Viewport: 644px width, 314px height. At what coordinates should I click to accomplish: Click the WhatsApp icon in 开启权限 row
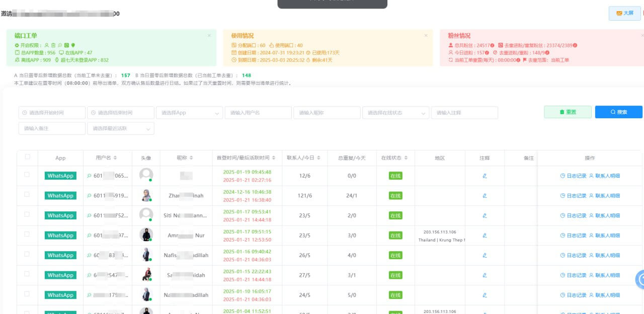66,45
